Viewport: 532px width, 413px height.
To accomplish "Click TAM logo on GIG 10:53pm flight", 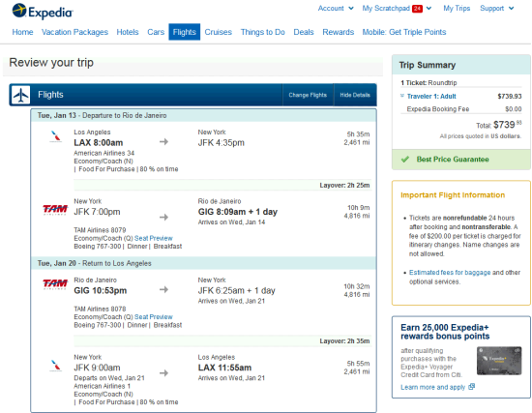I will point(55,283).
